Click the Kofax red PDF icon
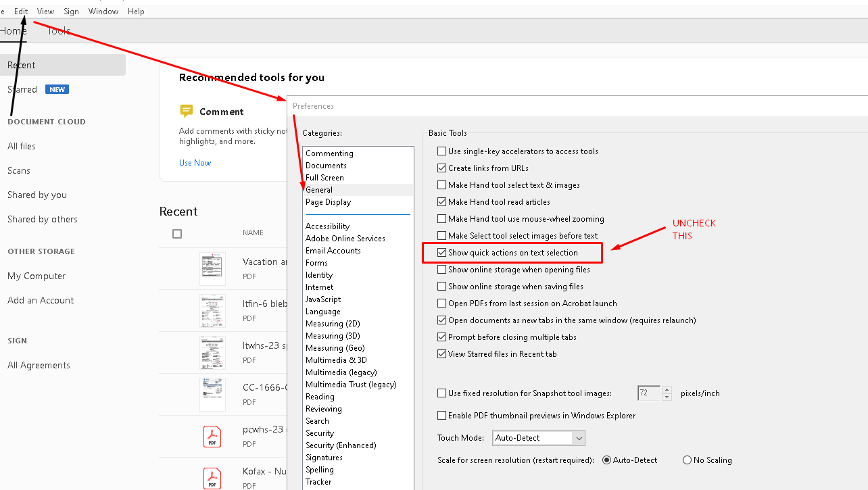The image size is (868, 490). pyautogui.click(x=212, y=478)
